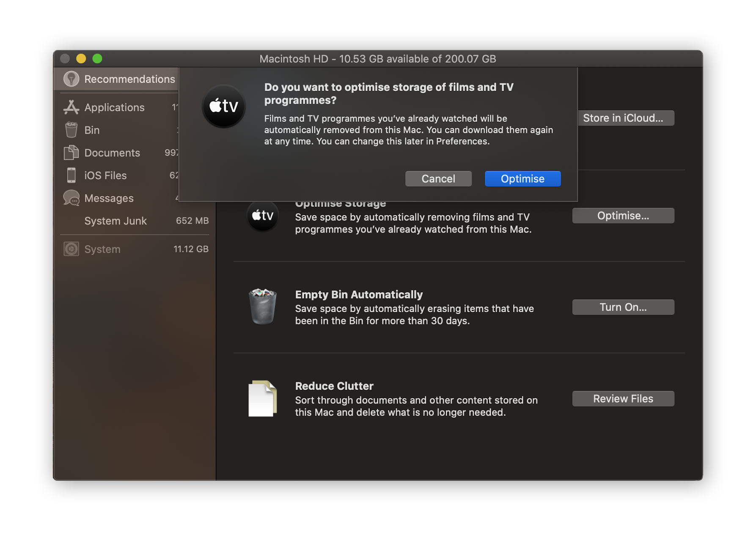Select System in the sidebar
Viewport: 756px width, 537px height.
pos(102,249)
